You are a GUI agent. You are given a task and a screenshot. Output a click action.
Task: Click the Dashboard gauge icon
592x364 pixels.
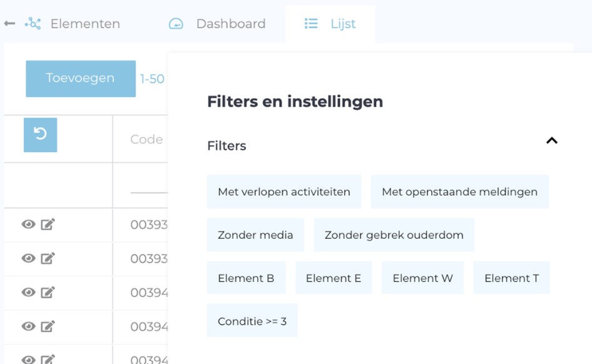click(x=176, y=24)
